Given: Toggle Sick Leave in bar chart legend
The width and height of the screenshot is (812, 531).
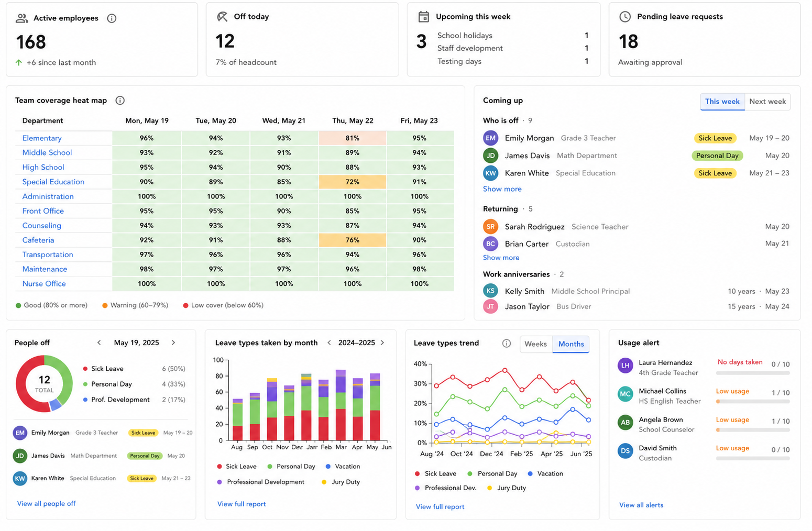Looking at the screenshot, I should [x=236, y=467].
